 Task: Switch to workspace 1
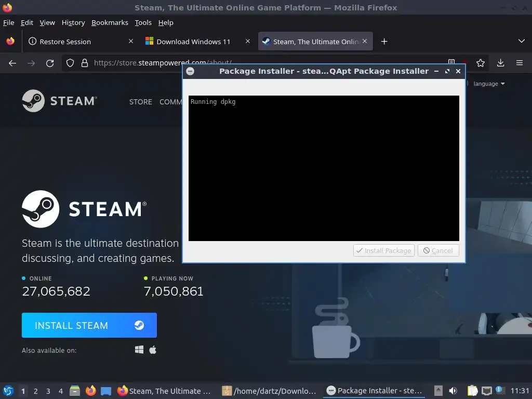tap(23, 391)
